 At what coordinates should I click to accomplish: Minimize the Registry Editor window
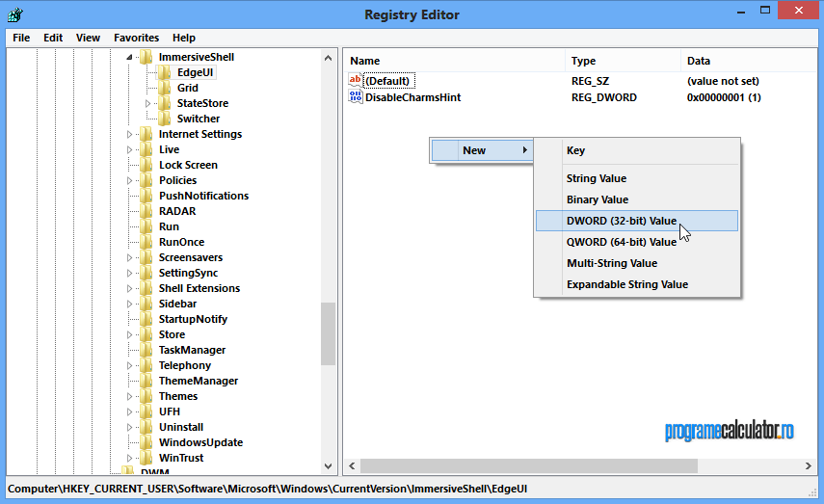(x=741, y=11)
